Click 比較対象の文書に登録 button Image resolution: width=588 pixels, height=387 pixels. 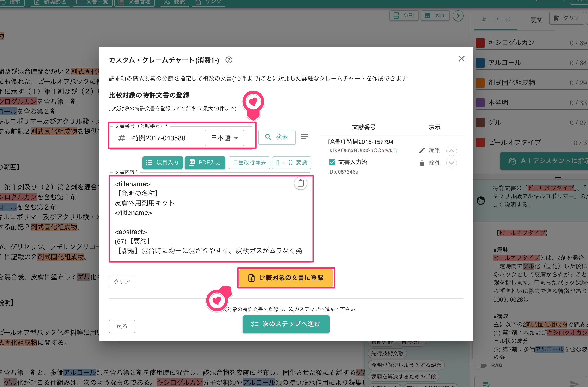(286, 278)
